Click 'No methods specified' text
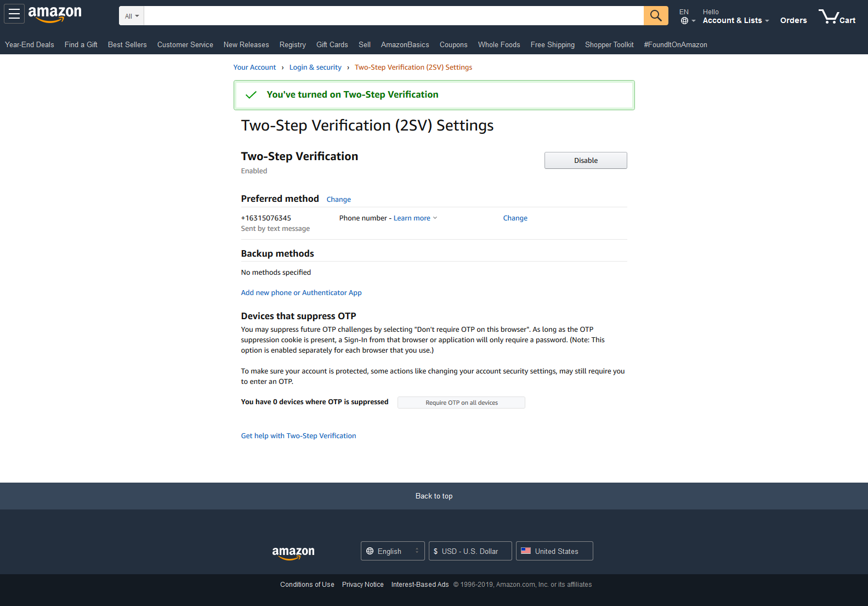Screen dimensions: 868x606 tap(276, 273)
